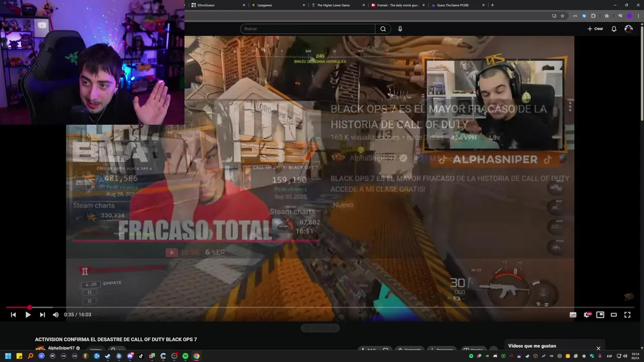
Task: Open the Chrome extensions puzzle icon
Action: point(593,16)
